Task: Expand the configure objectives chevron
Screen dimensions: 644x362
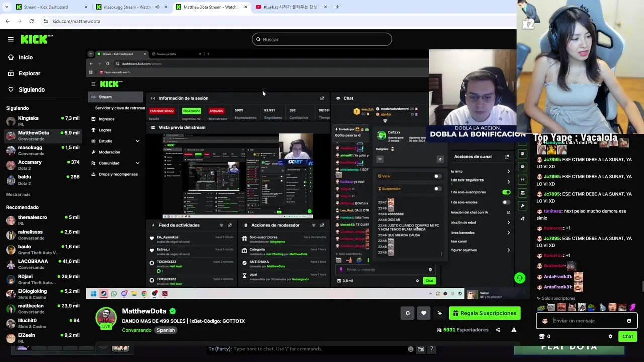Action: (508, 250)
